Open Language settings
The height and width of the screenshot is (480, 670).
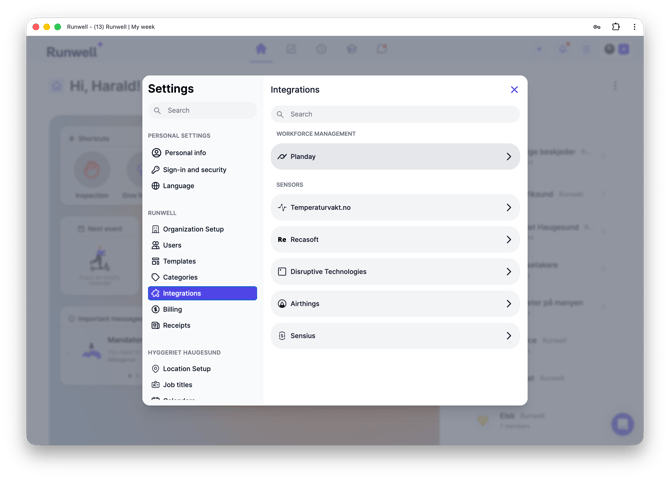[202, 186]
